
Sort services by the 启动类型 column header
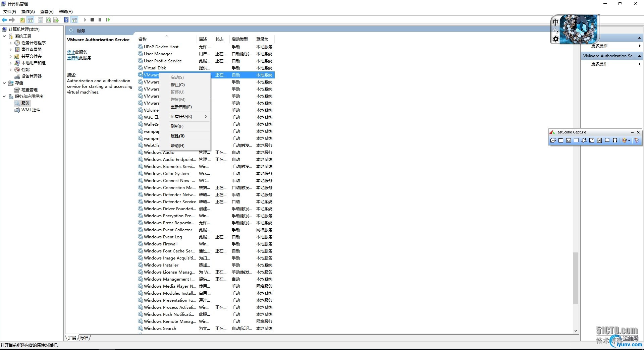pyautogui.click(x=242, y=39)
